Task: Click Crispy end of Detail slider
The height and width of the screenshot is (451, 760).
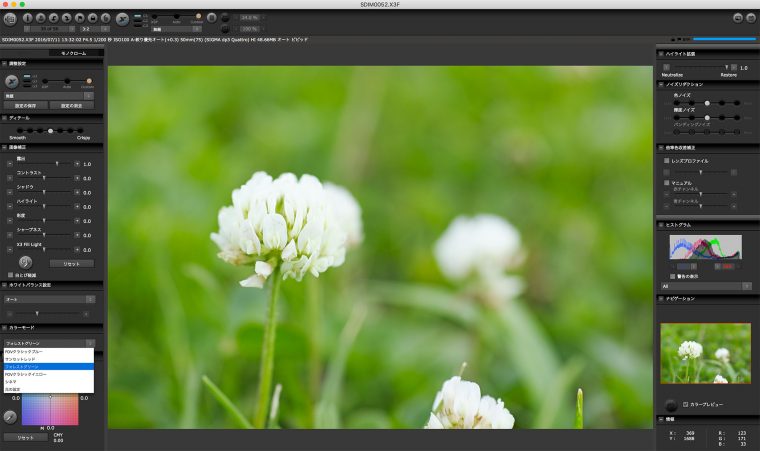Action: coord(80,131)
